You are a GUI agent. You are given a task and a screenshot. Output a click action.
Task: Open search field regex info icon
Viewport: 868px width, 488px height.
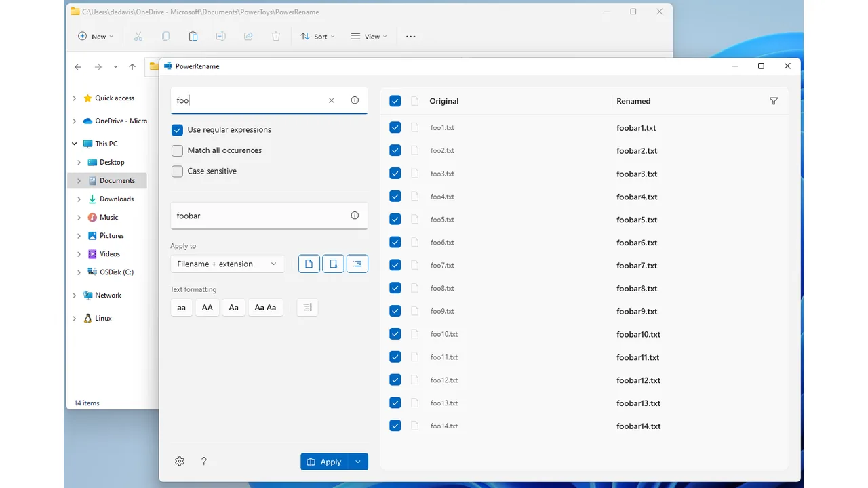[x=355, y=100]
